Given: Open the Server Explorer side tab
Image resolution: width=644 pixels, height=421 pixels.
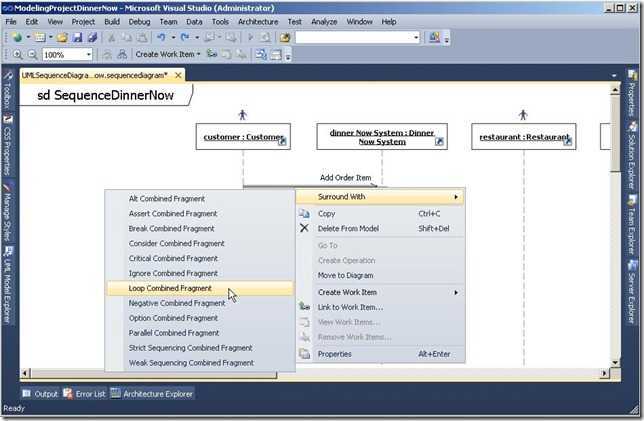Looking at the screenshot, I should click(x=632, y=292).
